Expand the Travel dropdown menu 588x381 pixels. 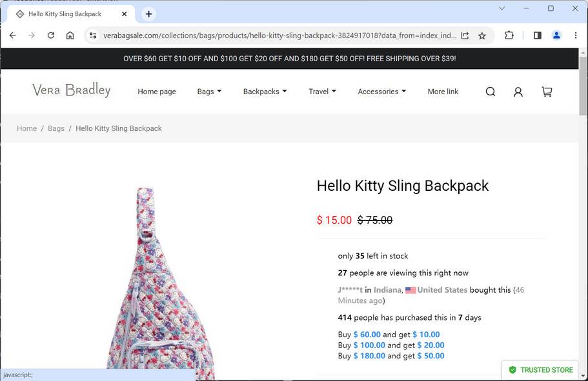pyautogui.click(x=322, y=92)
